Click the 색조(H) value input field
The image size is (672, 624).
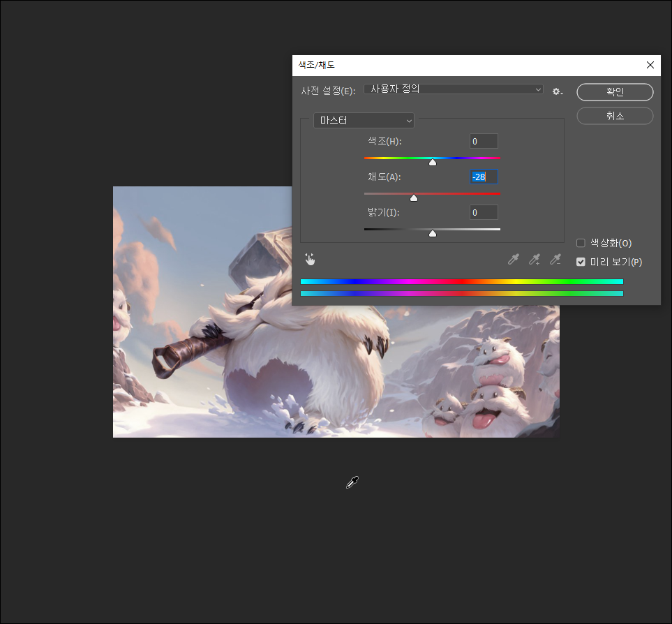484,142
